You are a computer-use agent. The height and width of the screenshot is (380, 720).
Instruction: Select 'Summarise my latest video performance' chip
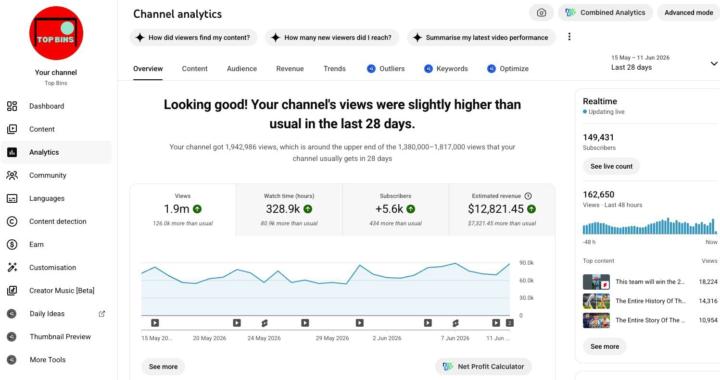[x=481, y=38]
